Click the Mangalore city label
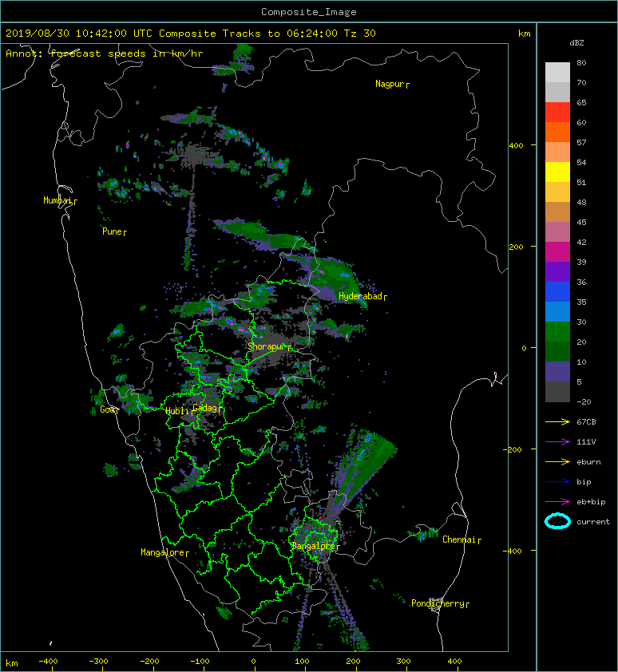This screenshot has width=618, height=672. coord(163,552)
